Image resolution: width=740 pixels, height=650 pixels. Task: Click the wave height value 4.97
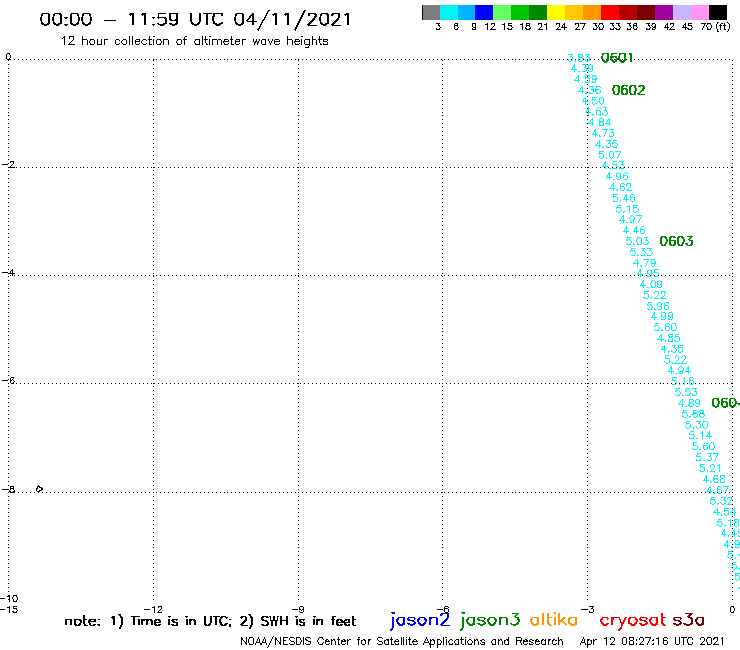click(x=631, y=219)
